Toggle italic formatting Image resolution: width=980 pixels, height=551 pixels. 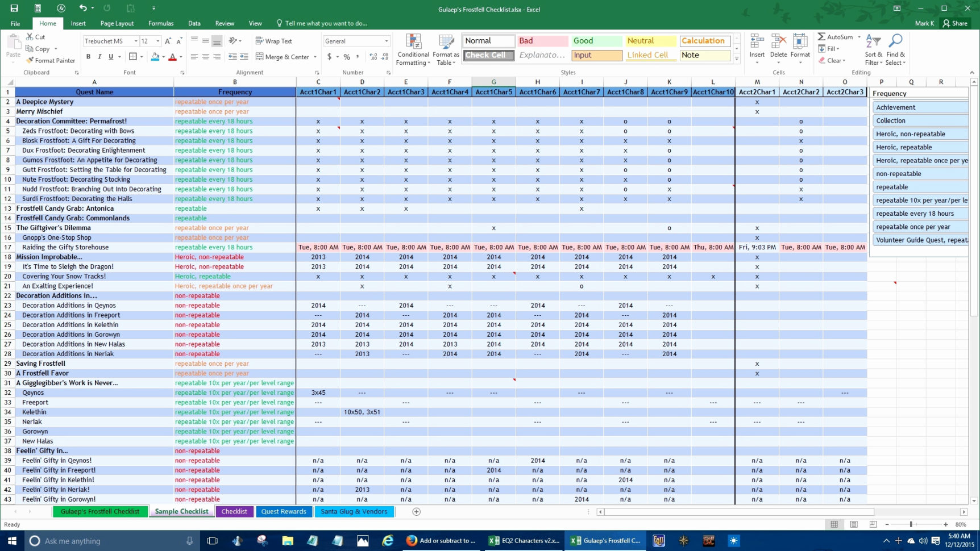pyautogui.click(x=98, y=57)
